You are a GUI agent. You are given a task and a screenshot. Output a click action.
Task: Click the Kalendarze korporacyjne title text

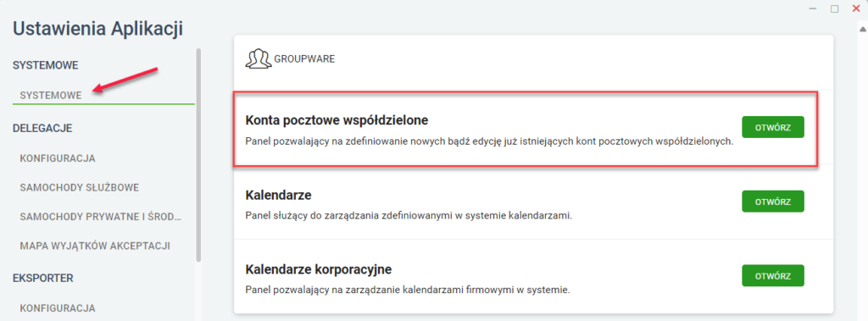tap(319, 269)
